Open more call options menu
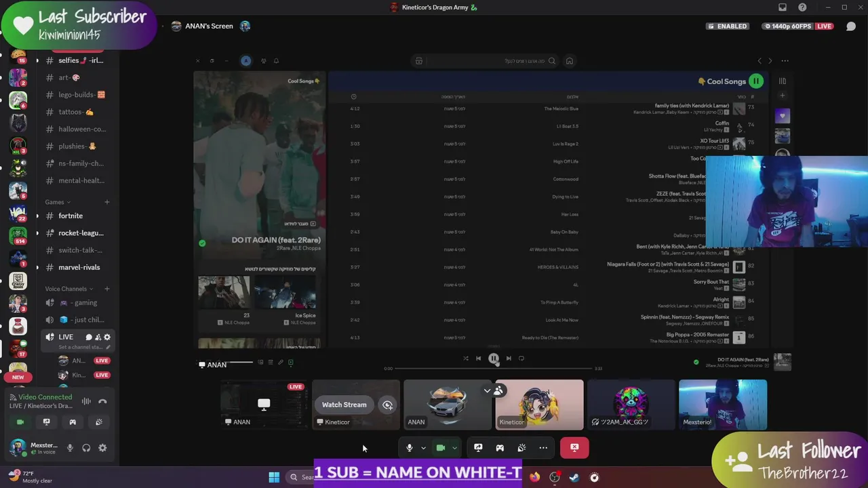 [x=543, y=447]
